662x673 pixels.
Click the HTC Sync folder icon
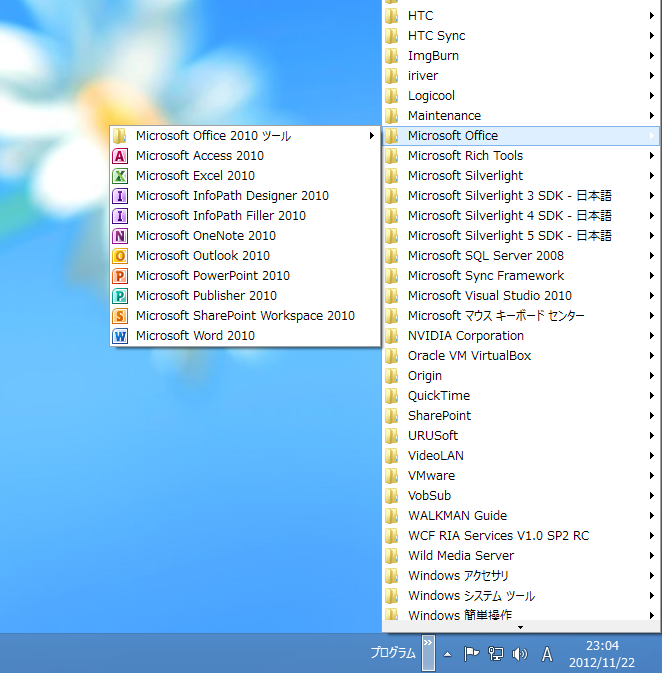click(x=392, y=36)
